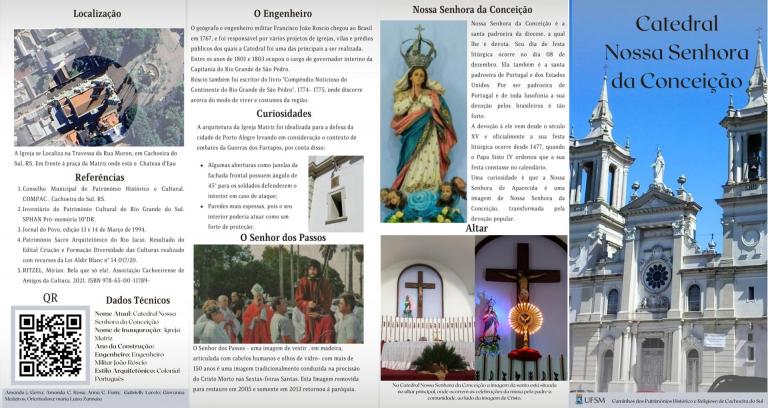768x408 pixels.
Task: Click the Localização heading
Action: click(98, 14)
